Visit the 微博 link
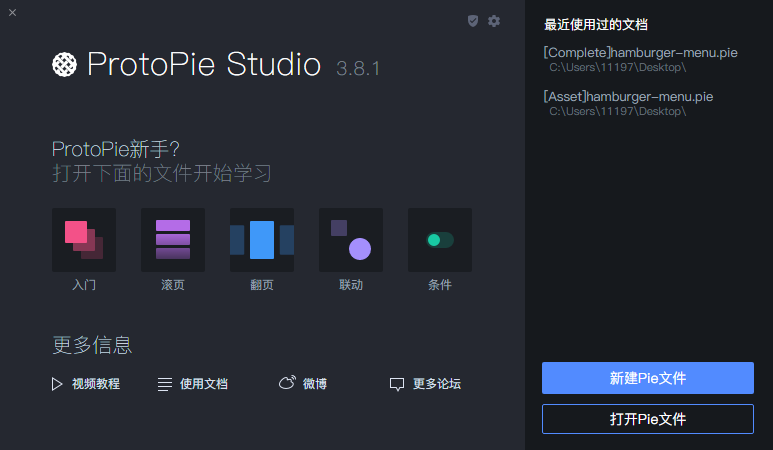This screenshot has height=450, width=773. click(315, 384)
